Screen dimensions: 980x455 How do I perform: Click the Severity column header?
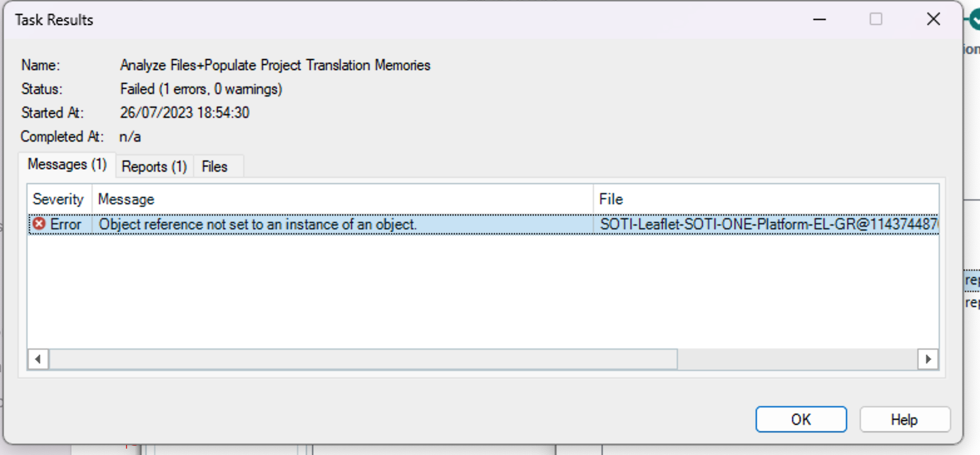click(58, 199)
